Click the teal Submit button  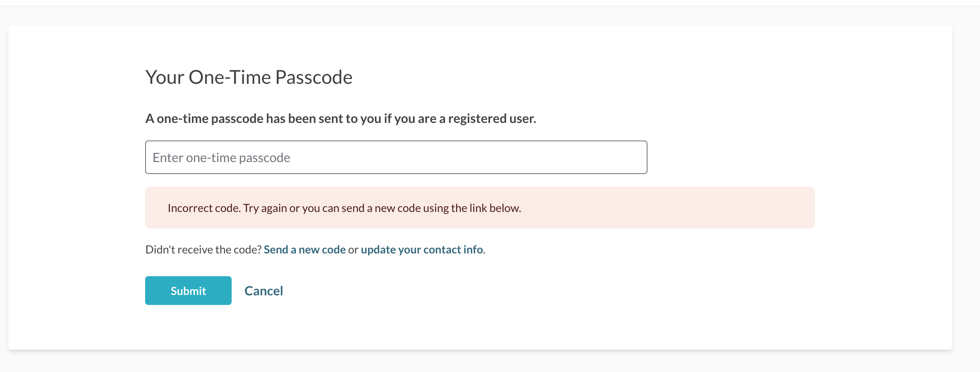coord(188,291)
